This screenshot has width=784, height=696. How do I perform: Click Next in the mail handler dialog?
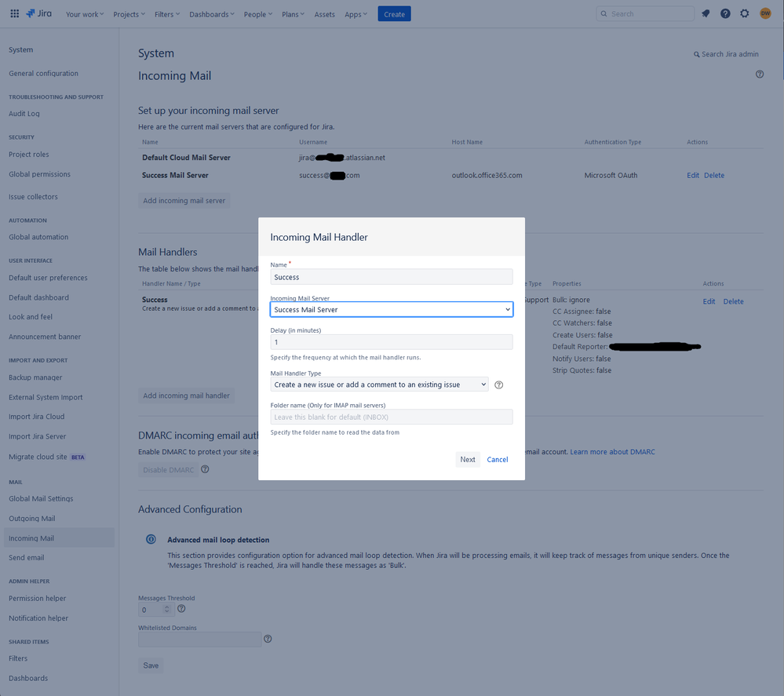pos(468,459)
